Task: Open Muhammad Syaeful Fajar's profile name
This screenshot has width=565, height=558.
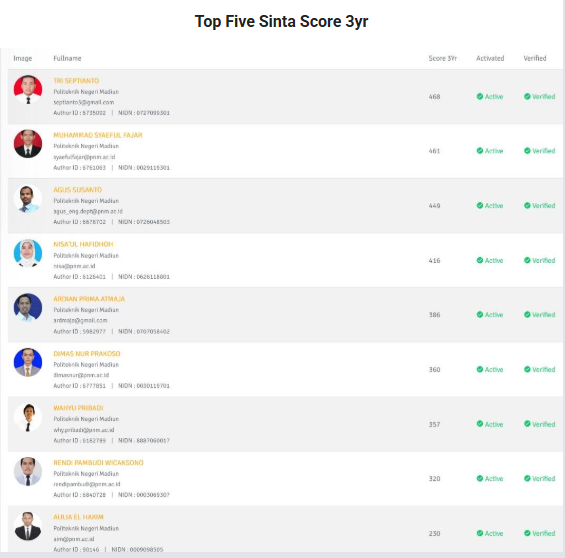Action: pos(98,135)
